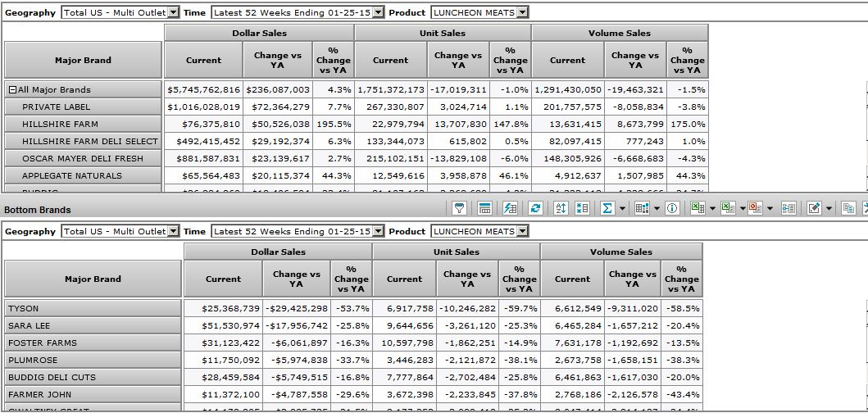Viewport: 868px width, 413px height.
Task: Click the red PowerPoint export icon
Action: 755,209
